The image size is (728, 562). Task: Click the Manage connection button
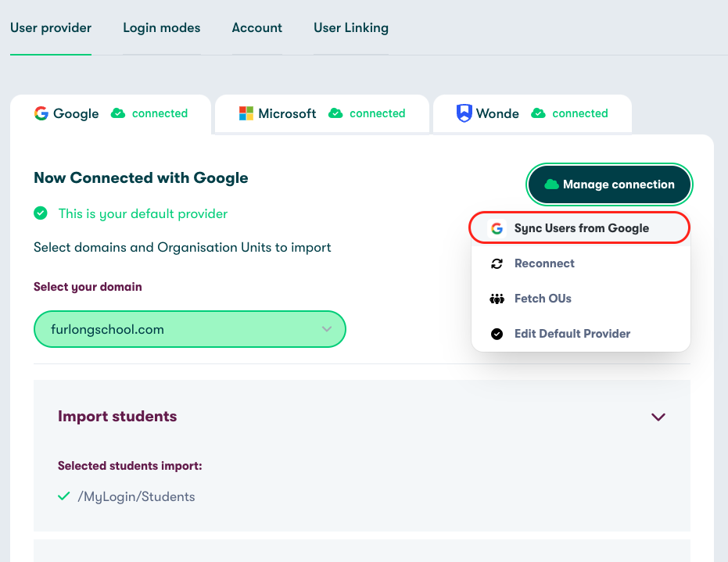pos(609,184)
